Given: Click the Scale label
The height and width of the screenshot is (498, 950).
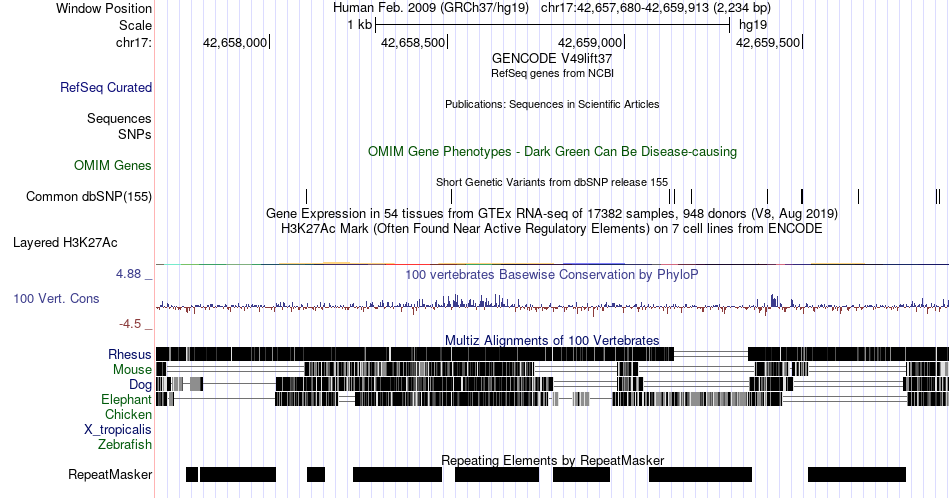Looking at the screenshot, I should pyautogui.click(x=135, y=25).
